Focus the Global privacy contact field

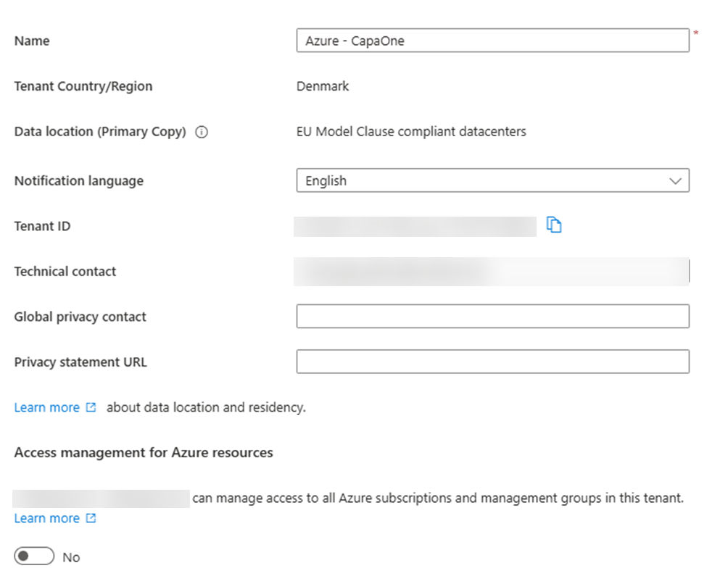coord(492,317)
